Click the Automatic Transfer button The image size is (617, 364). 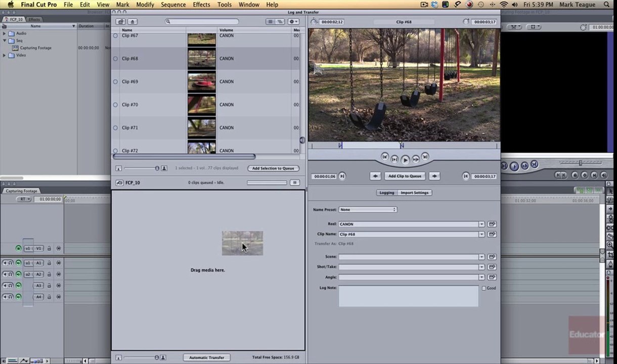(x=206, y=357)
